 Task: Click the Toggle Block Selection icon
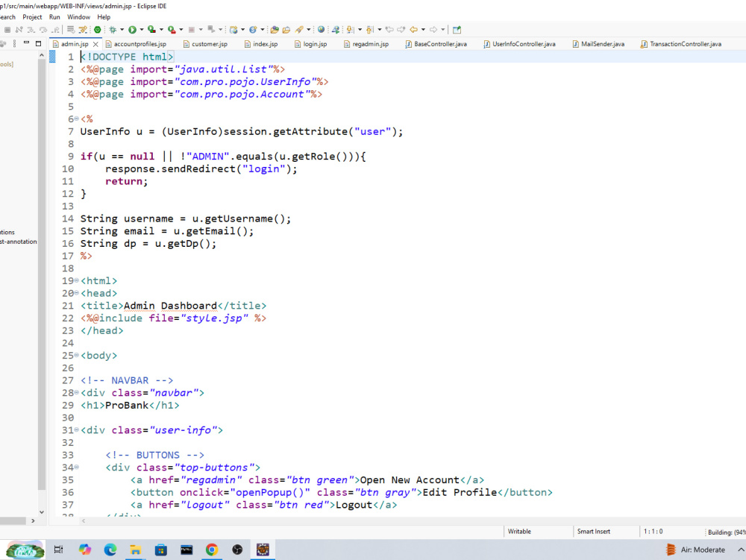(x=71, y=30)
